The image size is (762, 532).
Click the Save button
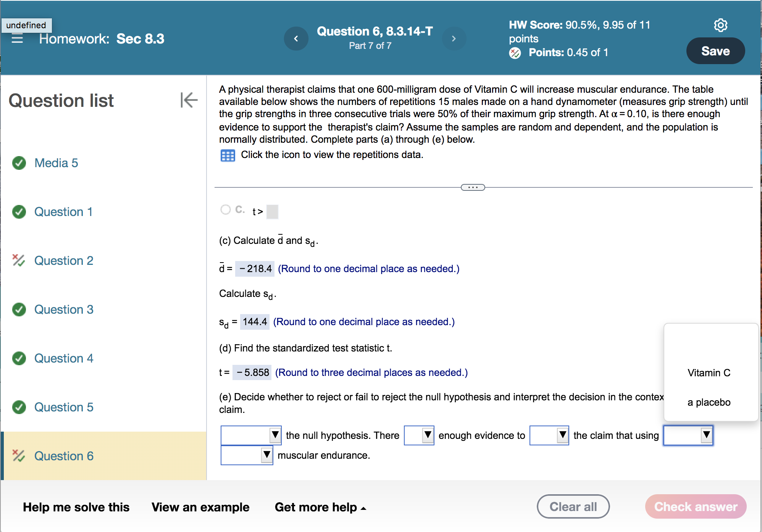click(715, 51)
